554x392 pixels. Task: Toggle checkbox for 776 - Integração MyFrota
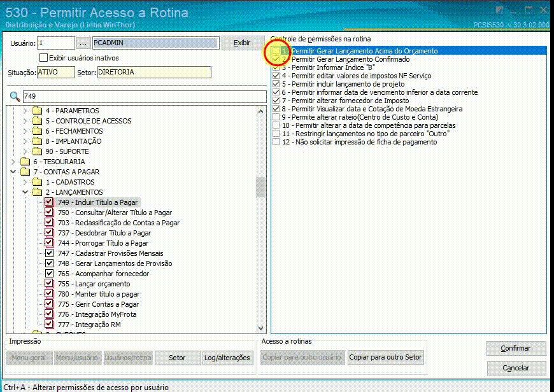[x=49, y=314]
